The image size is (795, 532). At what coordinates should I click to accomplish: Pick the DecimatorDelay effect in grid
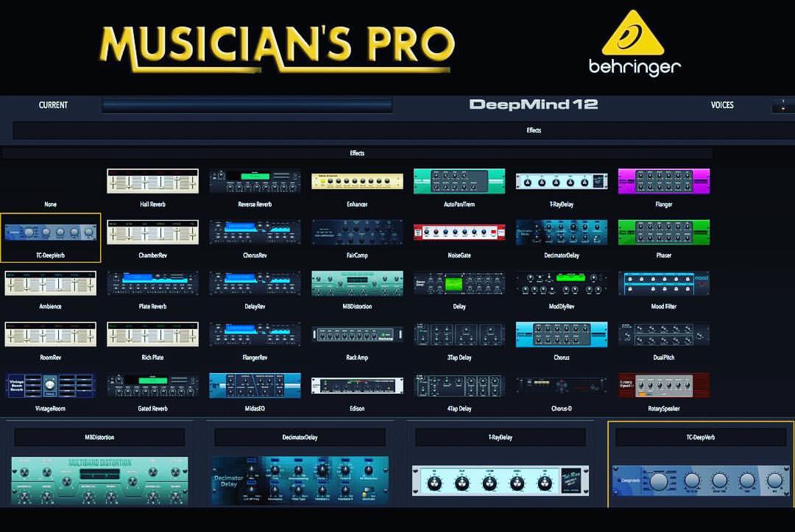tap(561, 232)
